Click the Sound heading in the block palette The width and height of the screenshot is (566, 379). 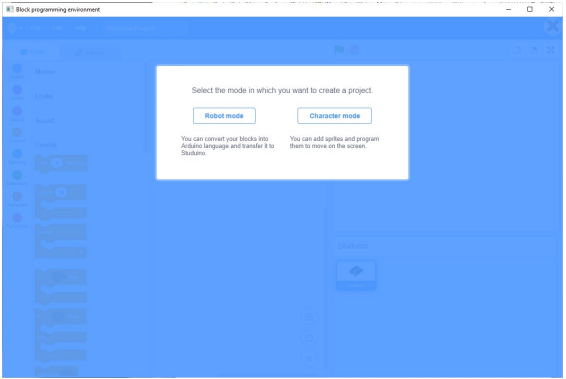click(44, 121)
